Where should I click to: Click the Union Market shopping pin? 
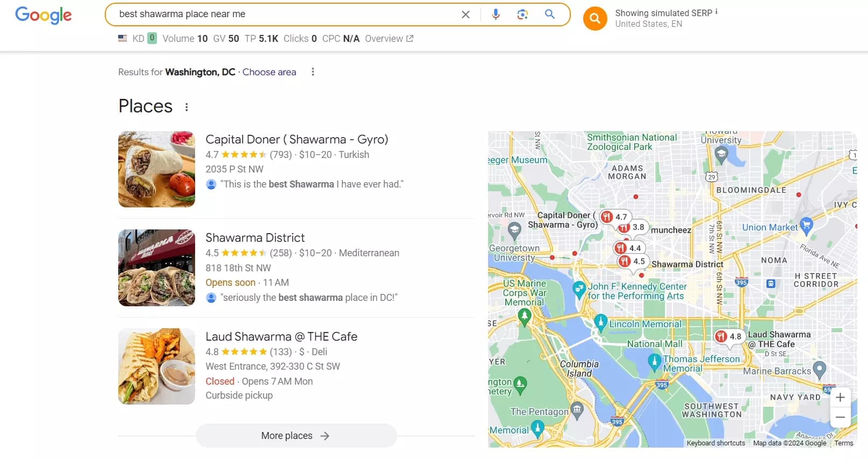click(806, 225)
